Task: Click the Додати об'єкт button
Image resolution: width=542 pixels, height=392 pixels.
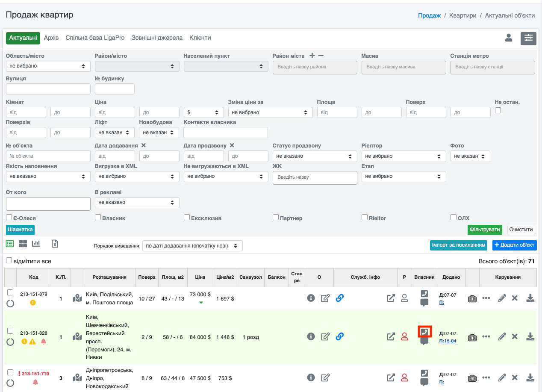Action: pyautogui.click(x=514, y=245)
